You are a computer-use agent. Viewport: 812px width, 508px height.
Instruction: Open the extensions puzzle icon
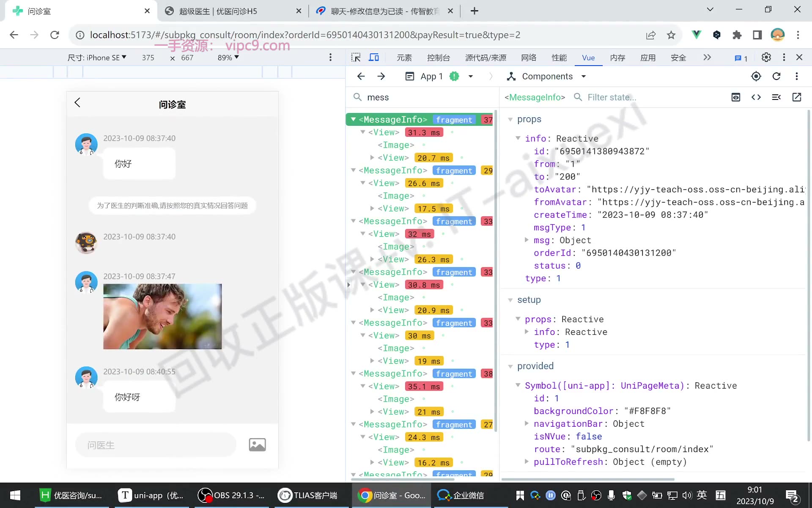pyautogui.click(x=737, y=35)
